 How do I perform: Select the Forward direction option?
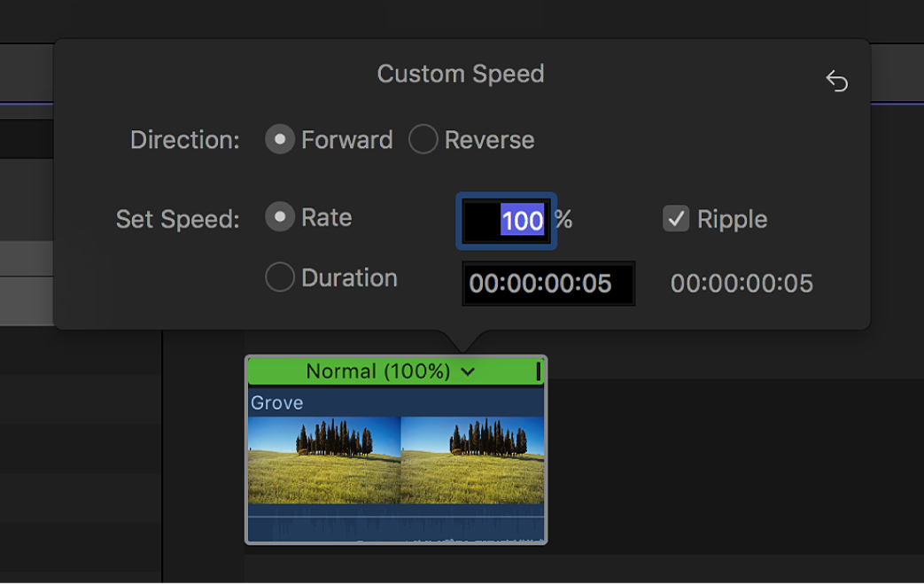pyautogui.click(x=280, y=140)
